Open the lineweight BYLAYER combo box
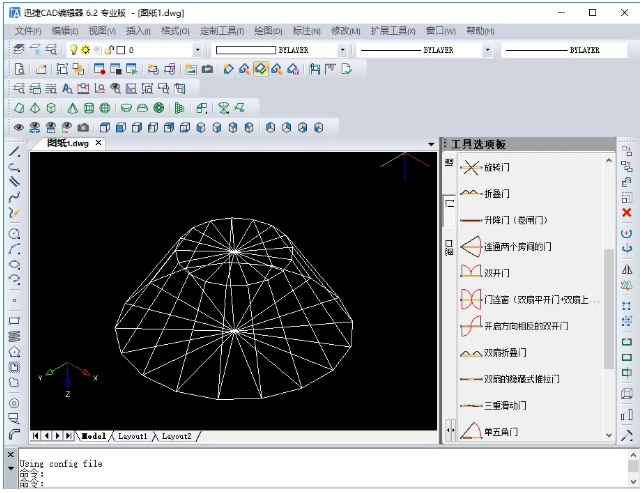643x493 pixels. click(x=564, y=50)
